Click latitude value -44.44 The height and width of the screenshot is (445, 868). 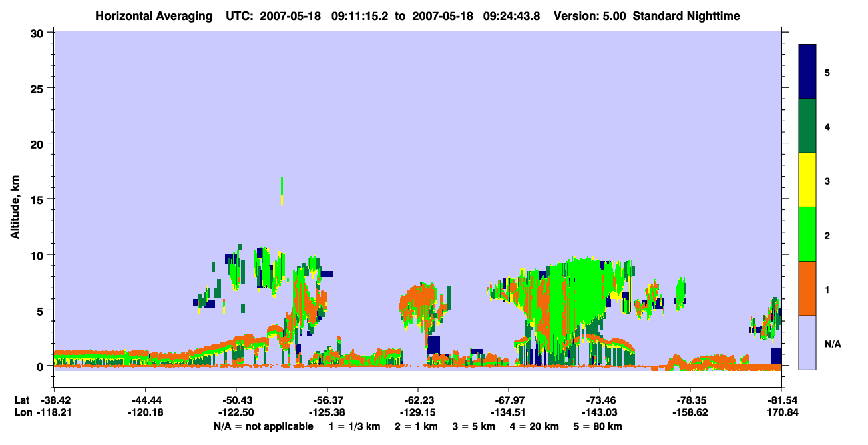pos(145,400)
